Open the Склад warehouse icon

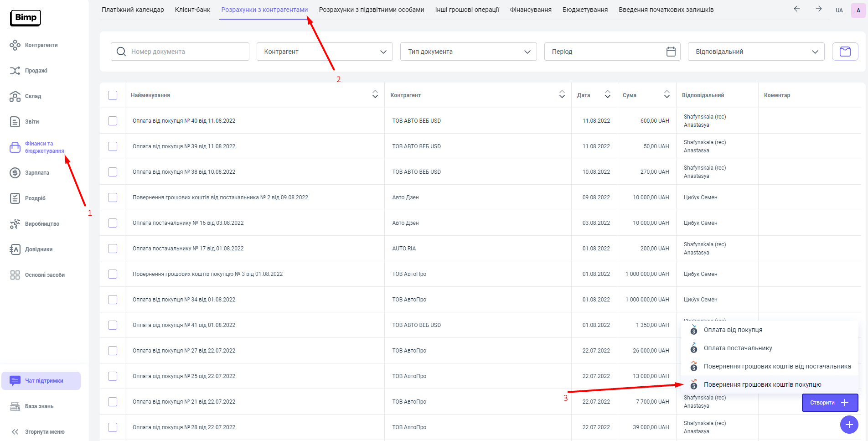(15, 96)
